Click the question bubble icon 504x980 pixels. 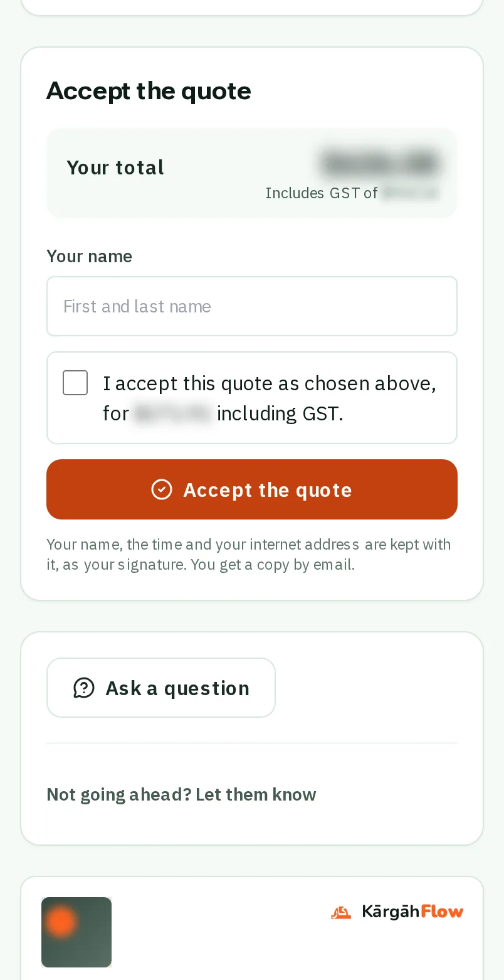point(84,688)
